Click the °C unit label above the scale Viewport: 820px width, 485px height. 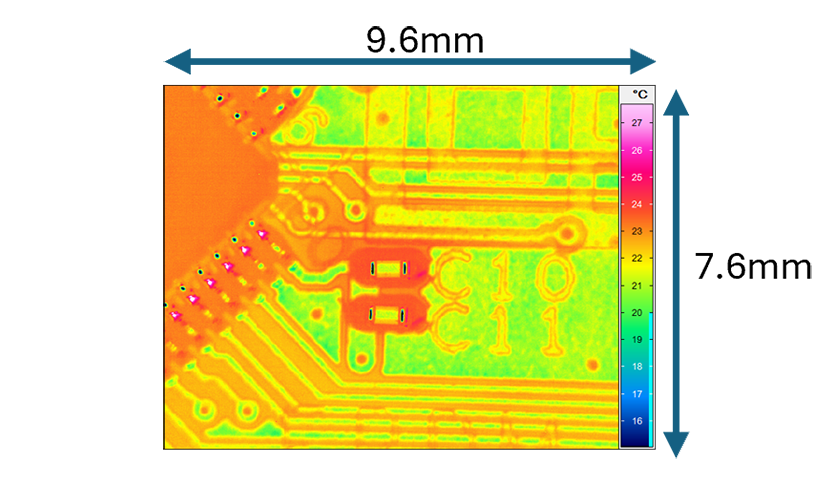click(x=636, y=94)
